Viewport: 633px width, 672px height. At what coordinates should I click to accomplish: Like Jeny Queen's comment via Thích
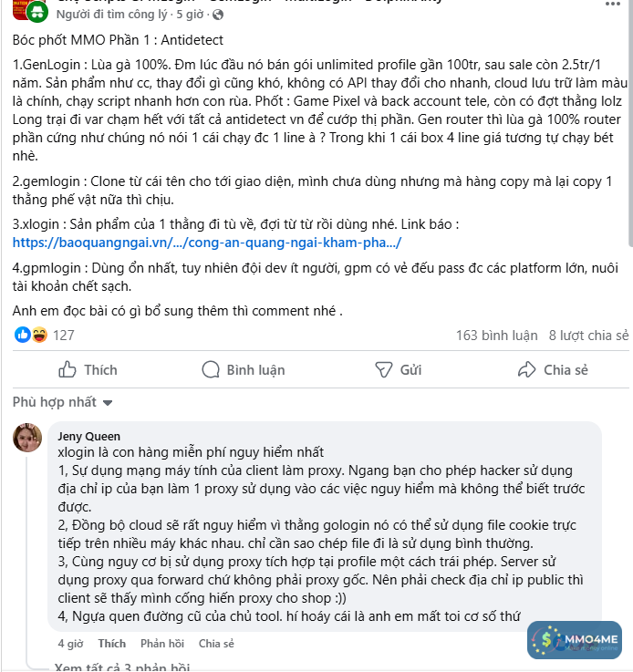[111, 643]
